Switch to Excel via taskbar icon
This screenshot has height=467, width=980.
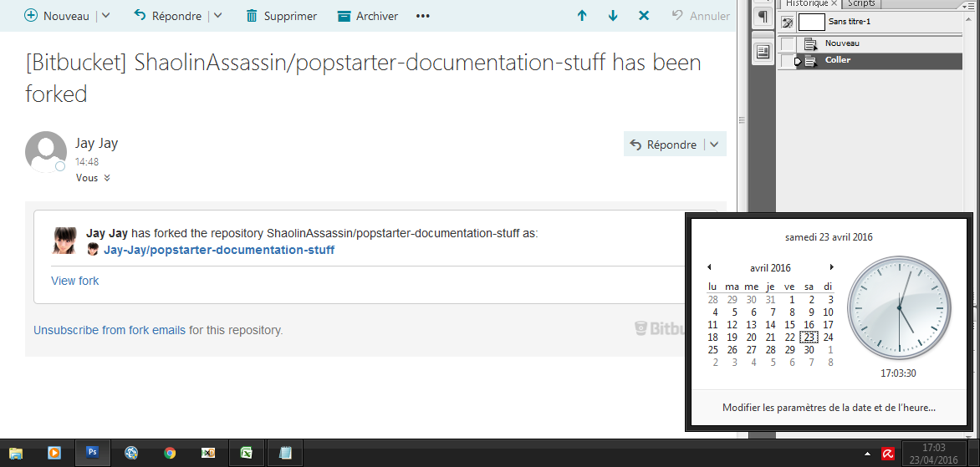tap(246, 453)
